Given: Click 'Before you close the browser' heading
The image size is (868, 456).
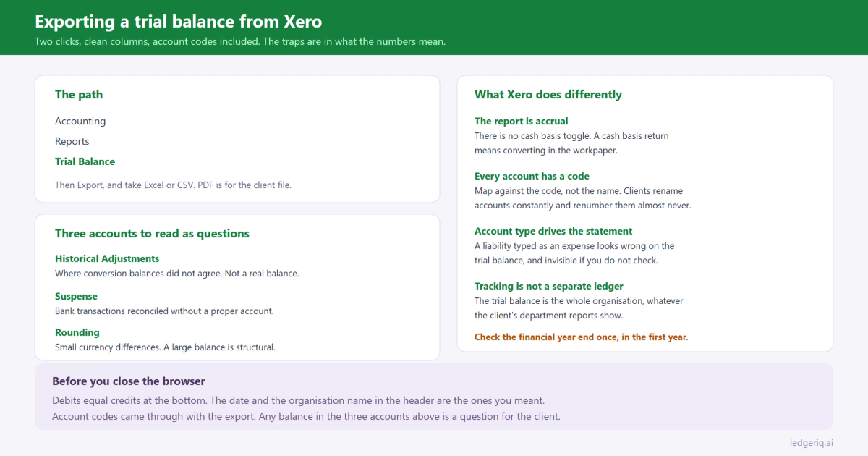Looking at the screenshot, I should 129,381.
